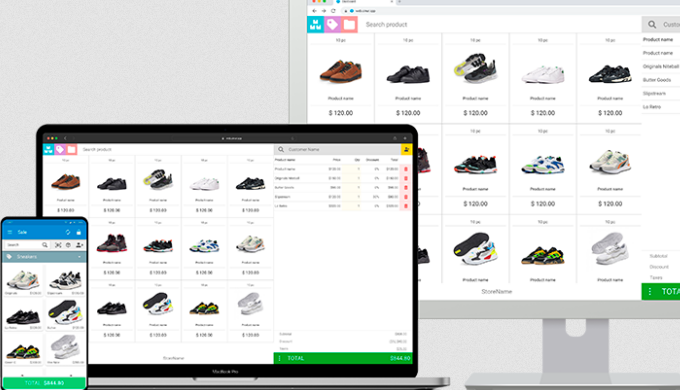Click browser back arrow on monitor

pyautogui.click(x=314, y=11)
